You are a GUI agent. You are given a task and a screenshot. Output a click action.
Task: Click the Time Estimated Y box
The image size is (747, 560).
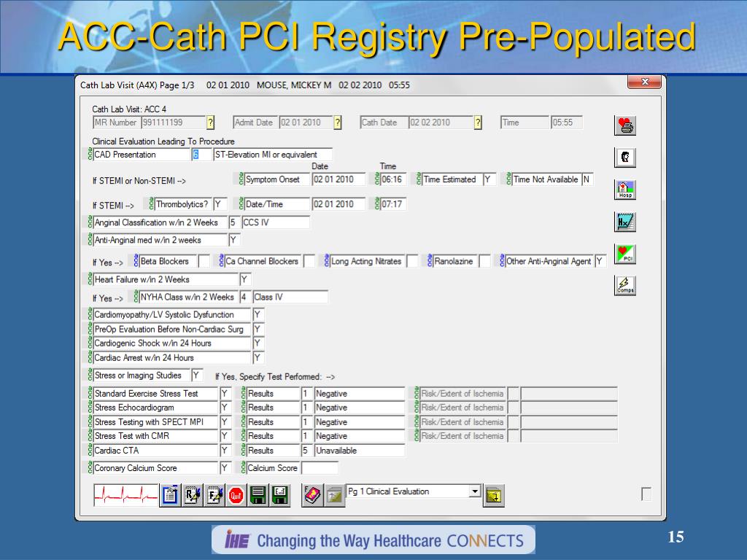489,179
